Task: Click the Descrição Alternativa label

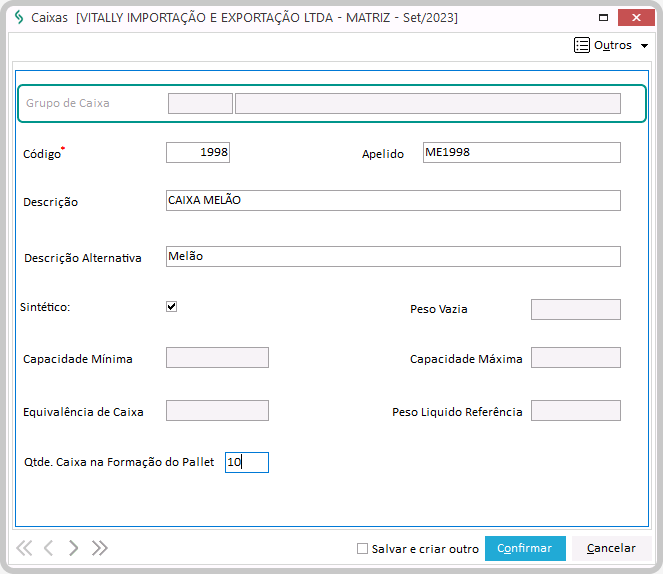Action: coord(83,258)
